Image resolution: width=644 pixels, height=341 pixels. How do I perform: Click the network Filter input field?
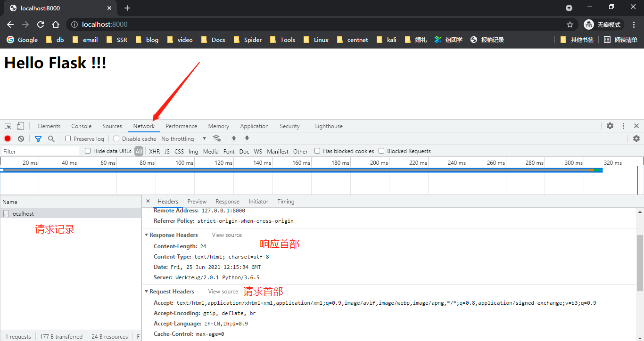click(40, 151)
